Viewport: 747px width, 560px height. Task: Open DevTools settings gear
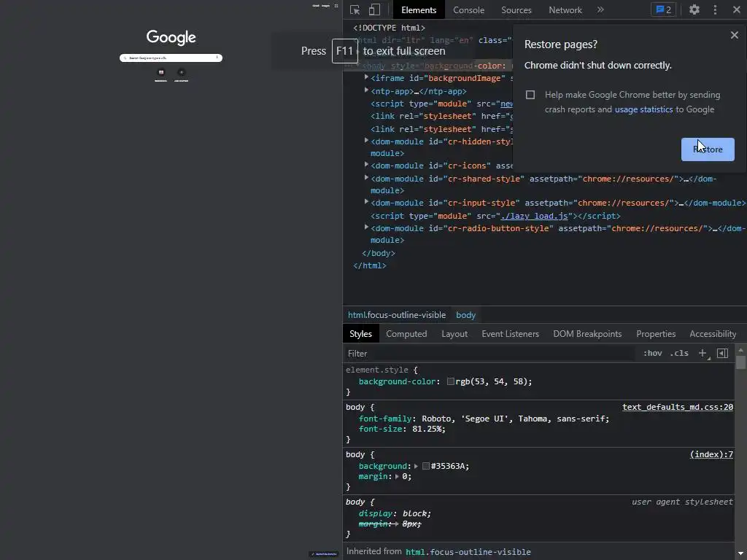tap(694, 9)
